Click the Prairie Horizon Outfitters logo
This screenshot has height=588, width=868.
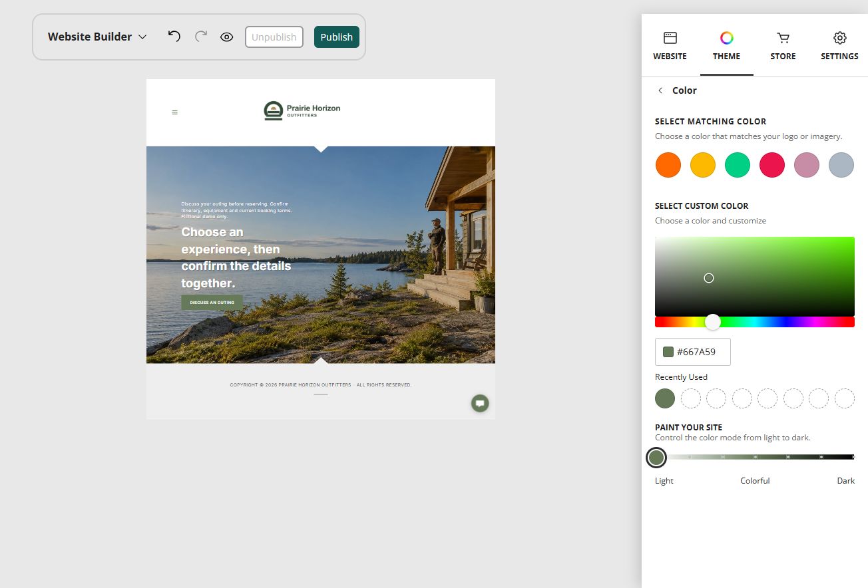302,110
